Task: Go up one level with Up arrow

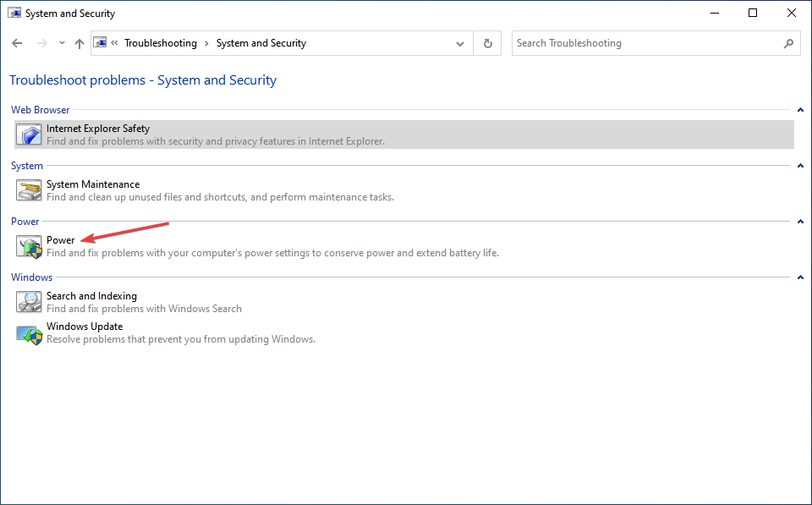Action: [80, 43]
